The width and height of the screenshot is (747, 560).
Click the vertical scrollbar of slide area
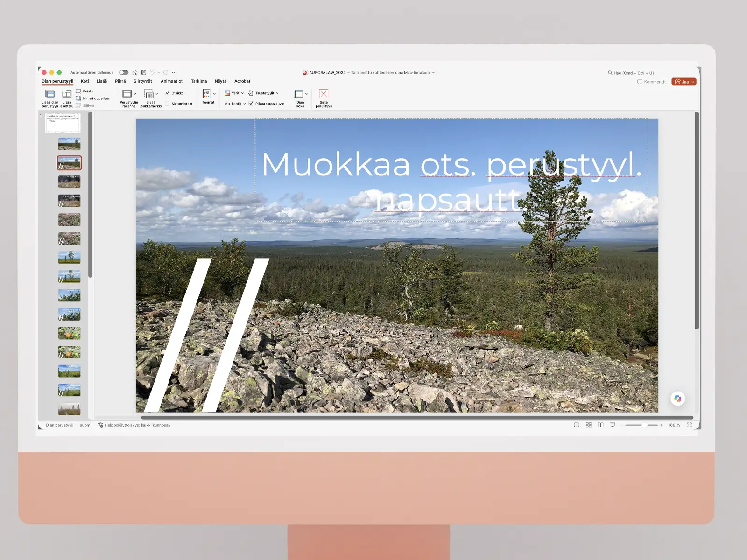697,220
